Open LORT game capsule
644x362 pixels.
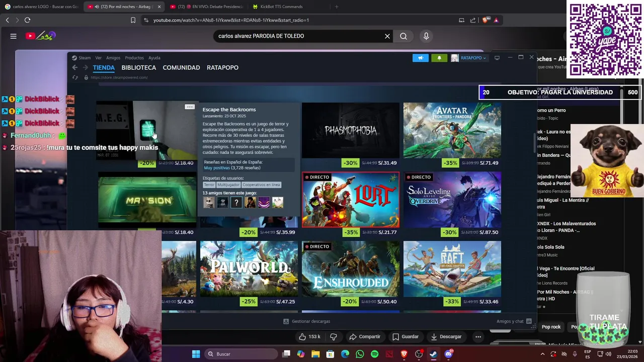tap(351, 200)
